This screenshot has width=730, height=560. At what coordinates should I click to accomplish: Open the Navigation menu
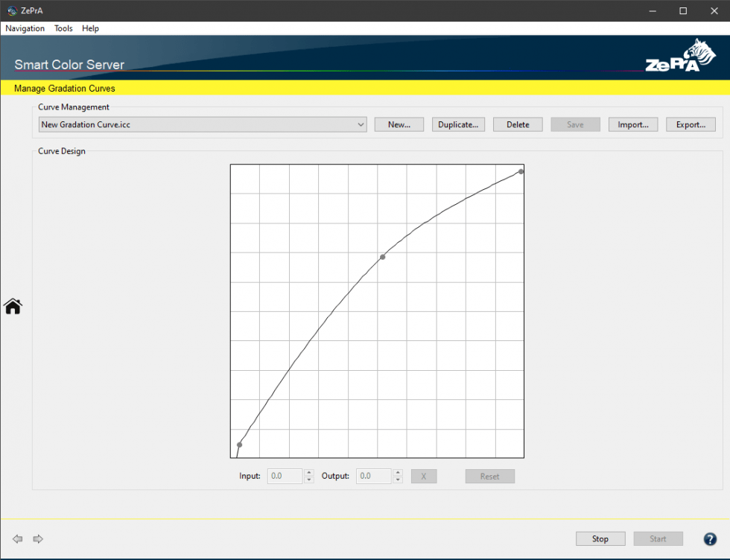[25, 28]
